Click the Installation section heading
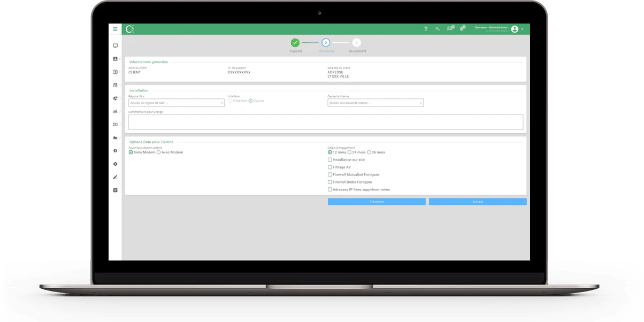Image resolution: width=644 pixels, height=322 pixels. pos(139,90)
